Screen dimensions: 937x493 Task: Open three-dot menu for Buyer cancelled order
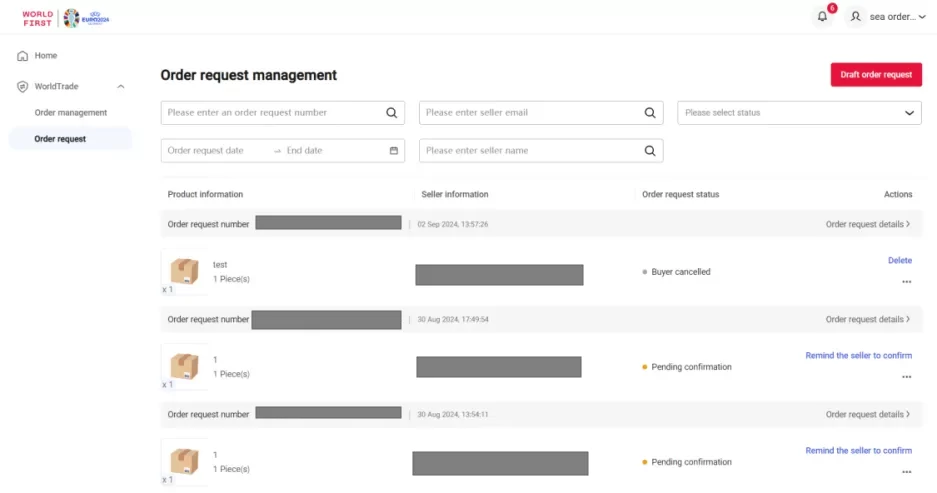(906, 282)
